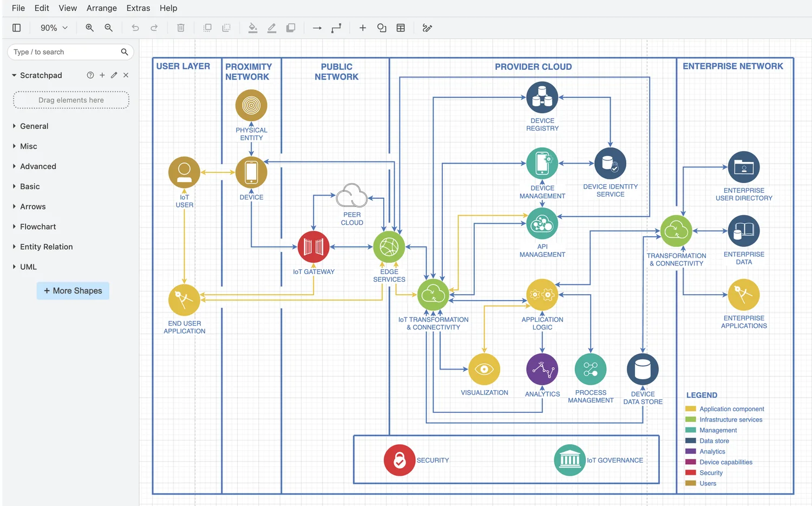Open the File menu
Image resolution: width=812 pixels, height=506 pixels.
18,8
